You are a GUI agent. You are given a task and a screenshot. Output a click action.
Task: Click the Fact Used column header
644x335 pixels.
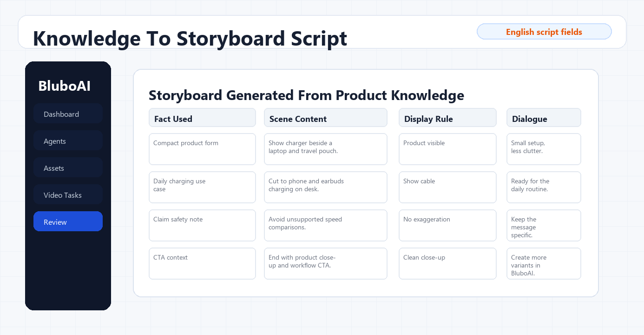[x=202, y=118]
